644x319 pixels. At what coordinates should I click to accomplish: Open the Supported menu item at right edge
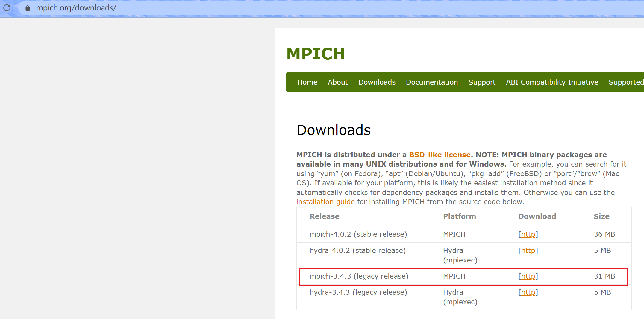coord(626,82)
